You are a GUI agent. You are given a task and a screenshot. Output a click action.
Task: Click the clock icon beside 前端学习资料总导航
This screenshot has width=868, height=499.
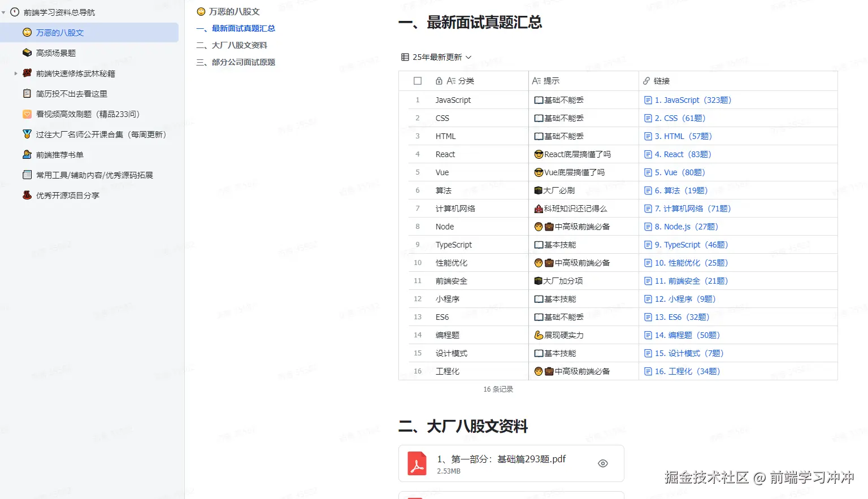click(x=15, y=12)
